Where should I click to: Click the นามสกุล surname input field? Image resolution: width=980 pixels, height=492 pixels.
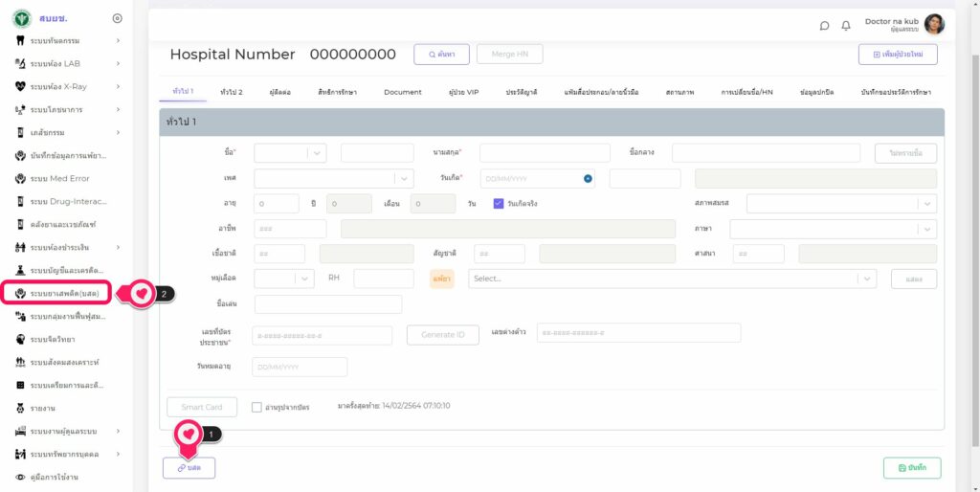pos(545,153)
